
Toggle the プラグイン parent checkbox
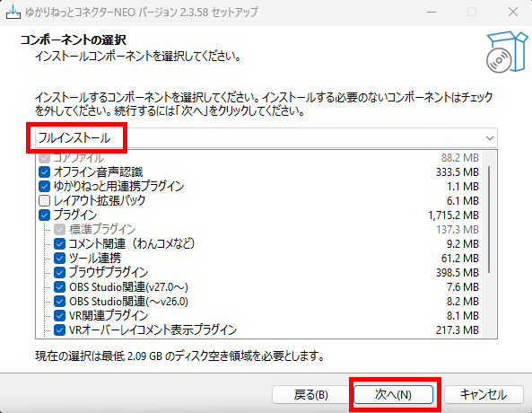click(x=45, y=215)
